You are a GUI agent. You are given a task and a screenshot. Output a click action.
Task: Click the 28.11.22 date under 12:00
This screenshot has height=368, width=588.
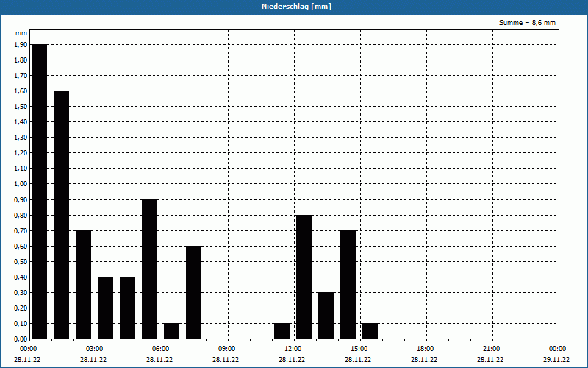291,360
